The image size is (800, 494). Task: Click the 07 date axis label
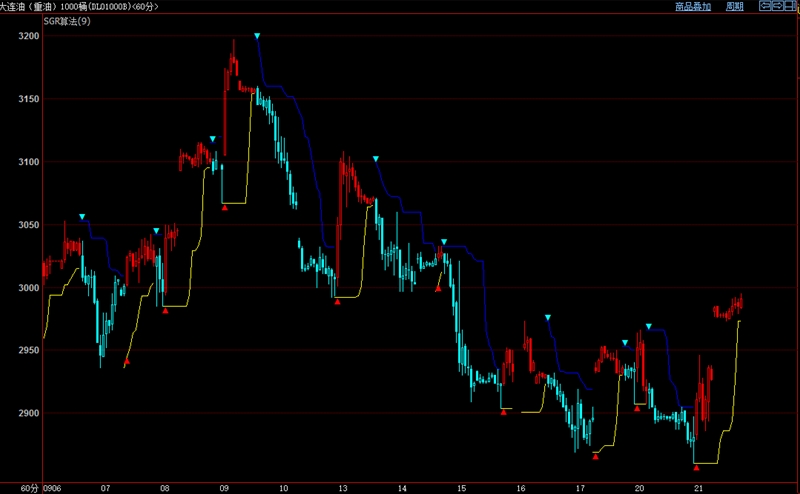click(105, 488)
